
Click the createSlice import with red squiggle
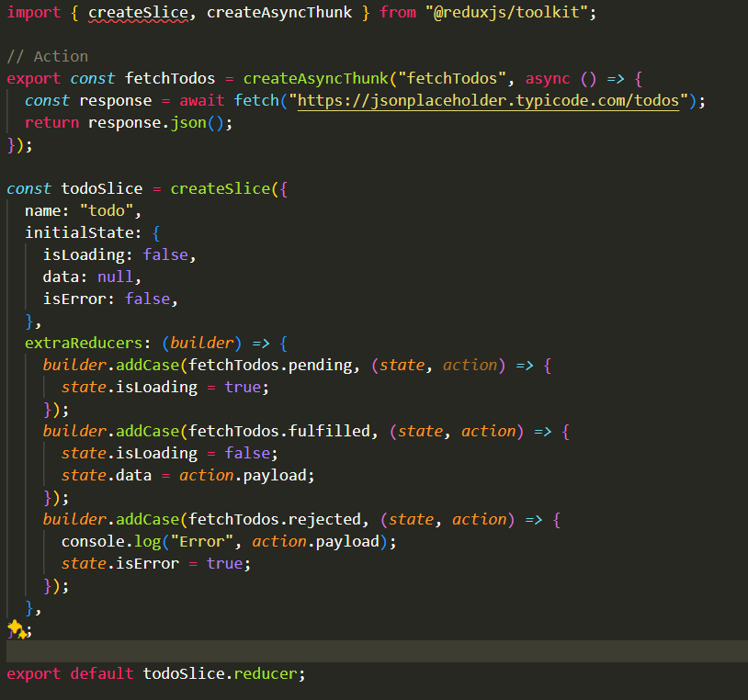139,12
